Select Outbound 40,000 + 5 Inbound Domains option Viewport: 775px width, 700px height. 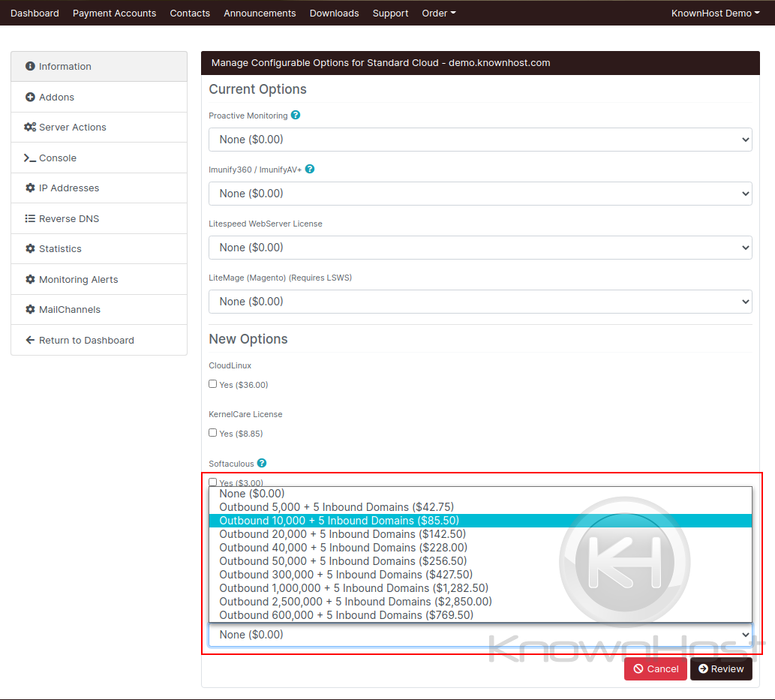480,548
